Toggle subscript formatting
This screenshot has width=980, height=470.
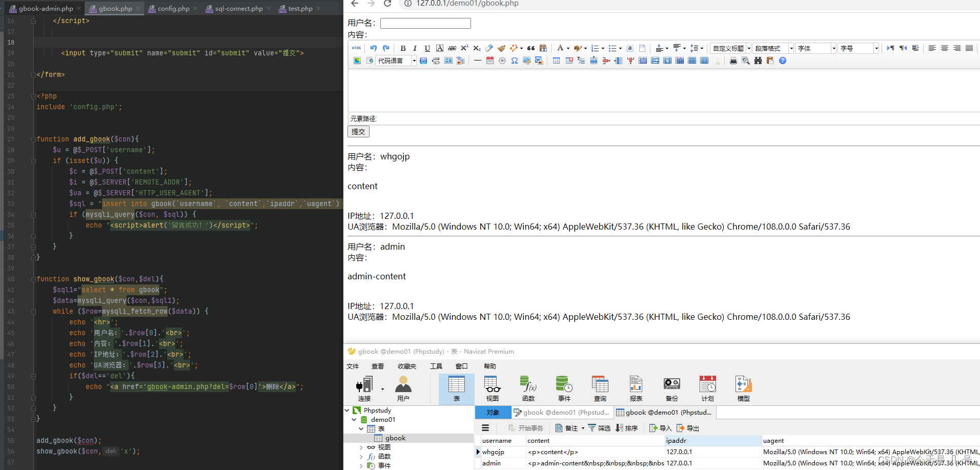tap(477, 48)
